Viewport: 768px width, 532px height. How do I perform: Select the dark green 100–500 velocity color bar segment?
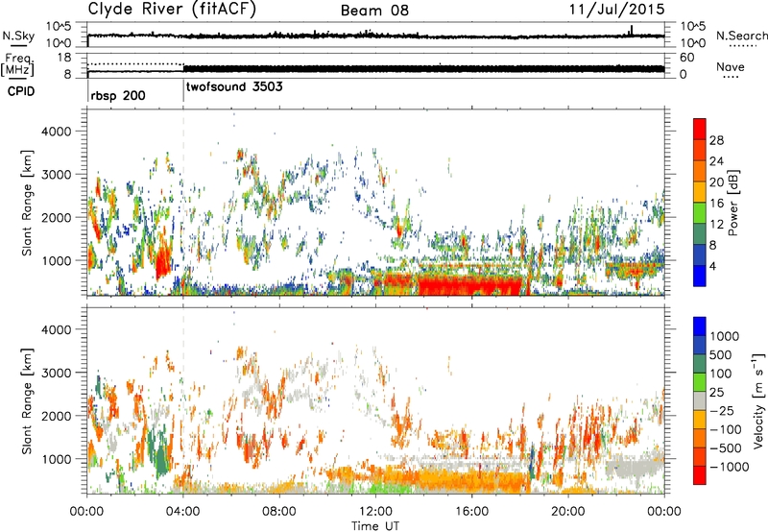[x=700, y=364]
